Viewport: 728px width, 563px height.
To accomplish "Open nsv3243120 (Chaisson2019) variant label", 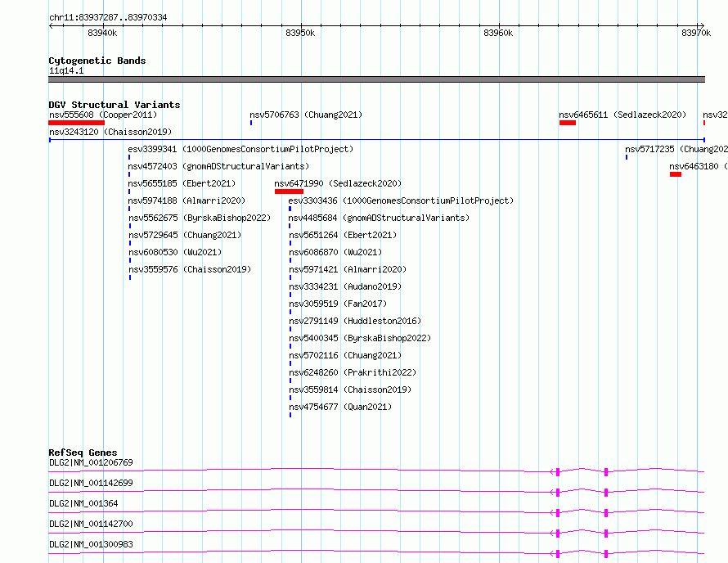I will coord(110,132).
